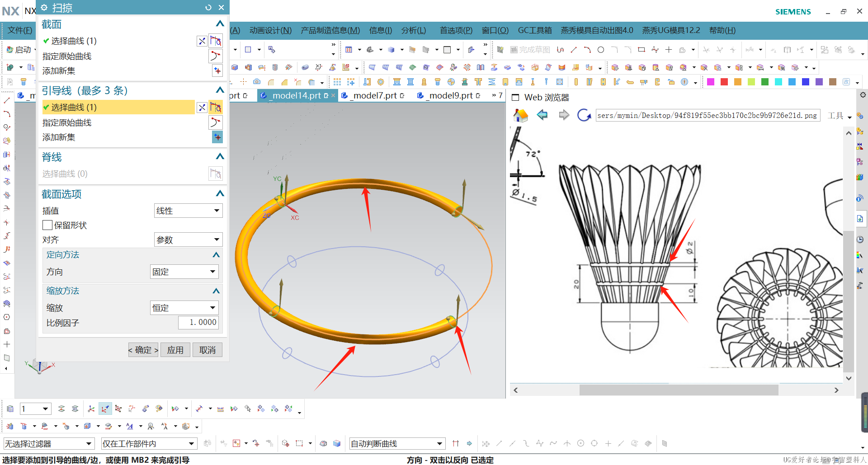
Task: Click the 启动 start button
Action: [20, 50]
